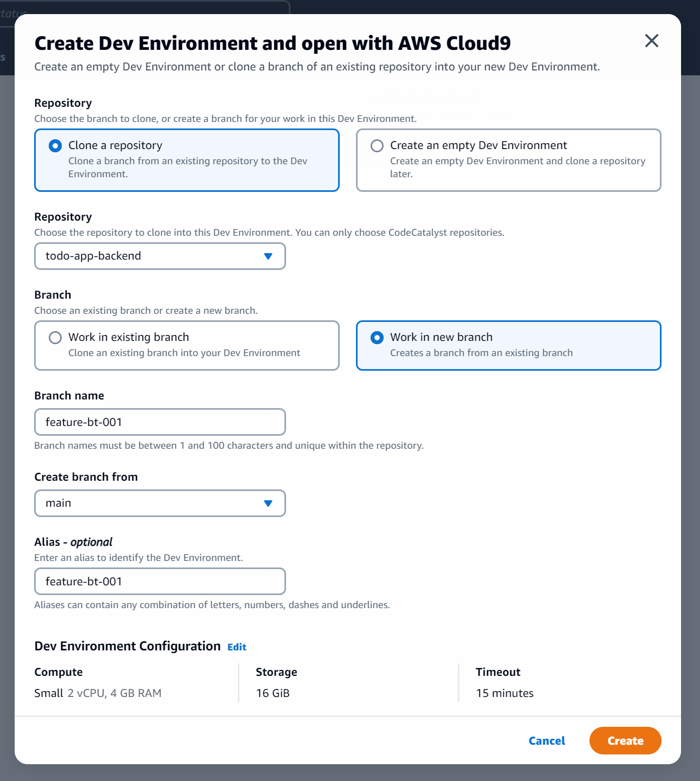The height and width of the screenshot is (781, 700).
Task: Select Work in existing branch
Action: 55,337
